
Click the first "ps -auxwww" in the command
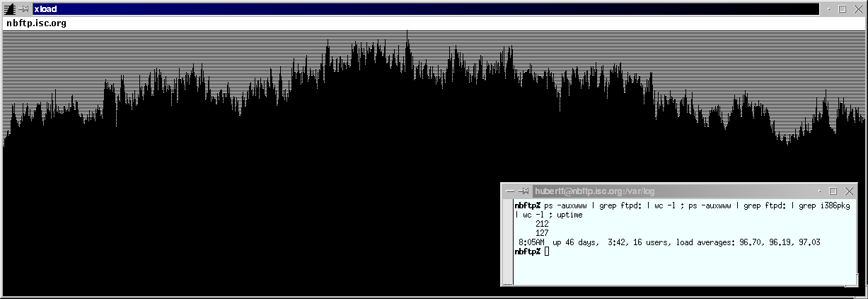click(x=565, y=205)
